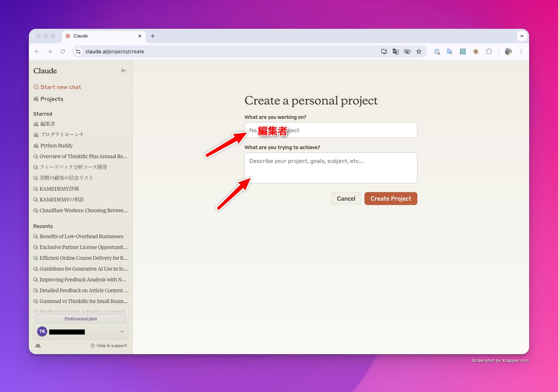Screen dimensions: 558x392
Task: Expand the TK account menu chevron
Action: click(122, 331)
